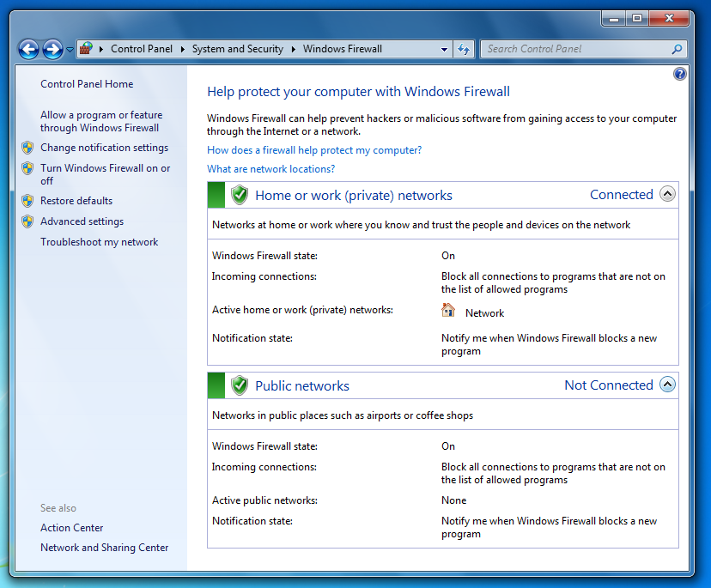
Task: Open the recent pages dropdown arrow
Action: [x=70, y=49]
